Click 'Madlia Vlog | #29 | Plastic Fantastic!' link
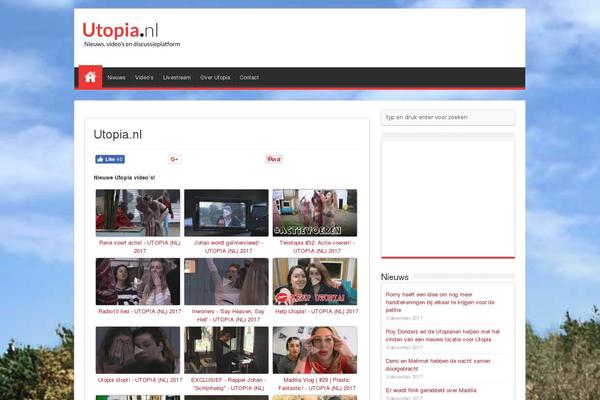 tap(317, 384)
